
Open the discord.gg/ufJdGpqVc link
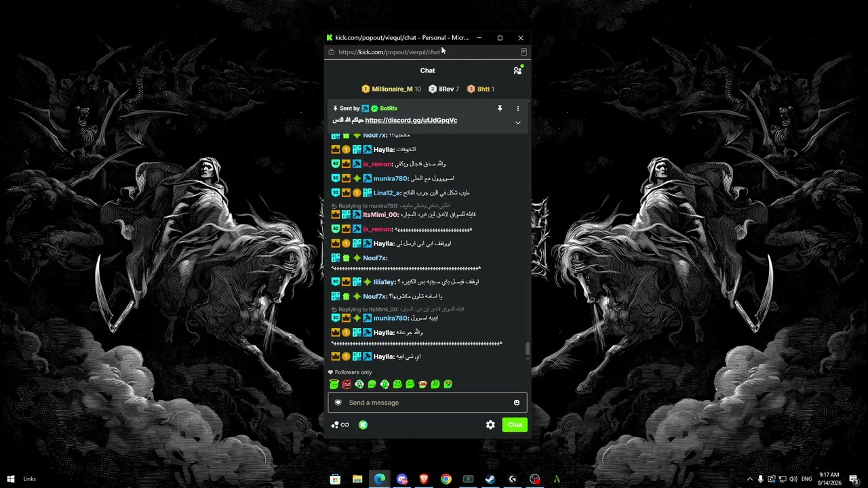[411, 121]
